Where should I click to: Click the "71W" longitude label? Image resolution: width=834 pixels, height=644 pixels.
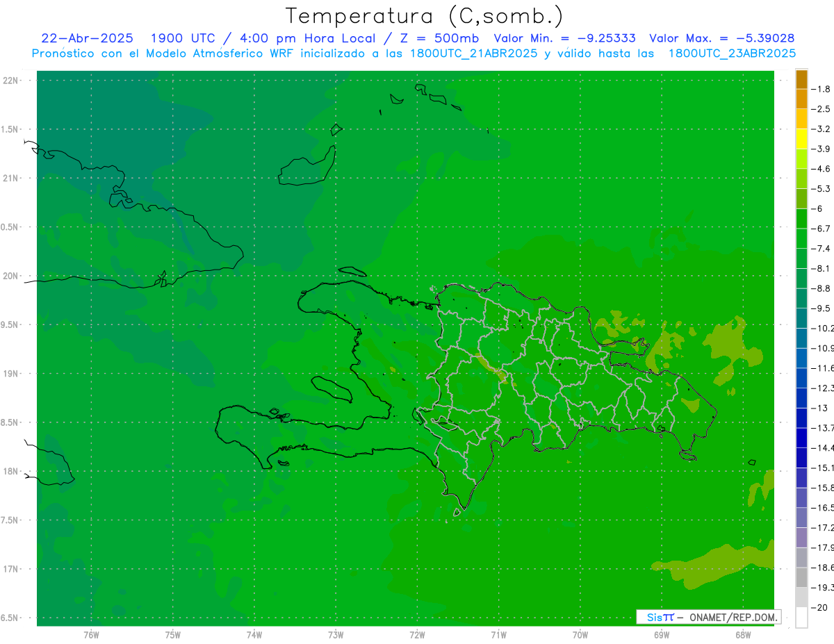tap(498, 635)
